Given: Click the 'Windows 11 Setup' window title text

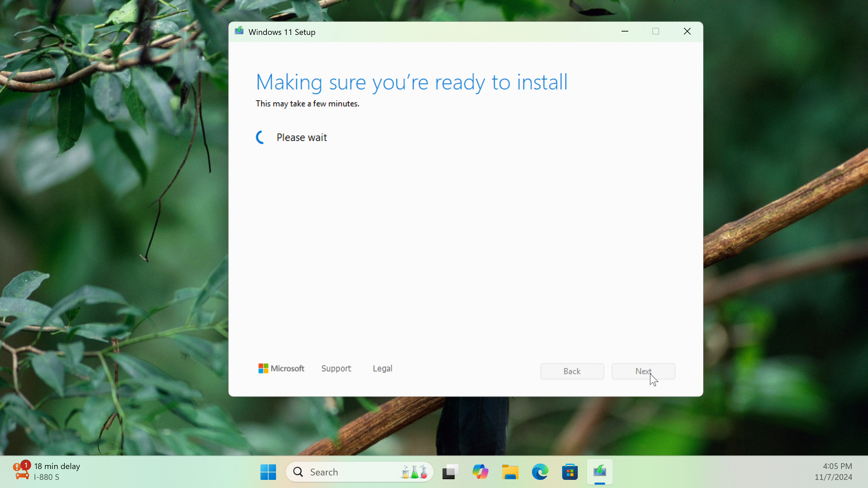Looking at the screenshot, I should click(x=282, y=32).
